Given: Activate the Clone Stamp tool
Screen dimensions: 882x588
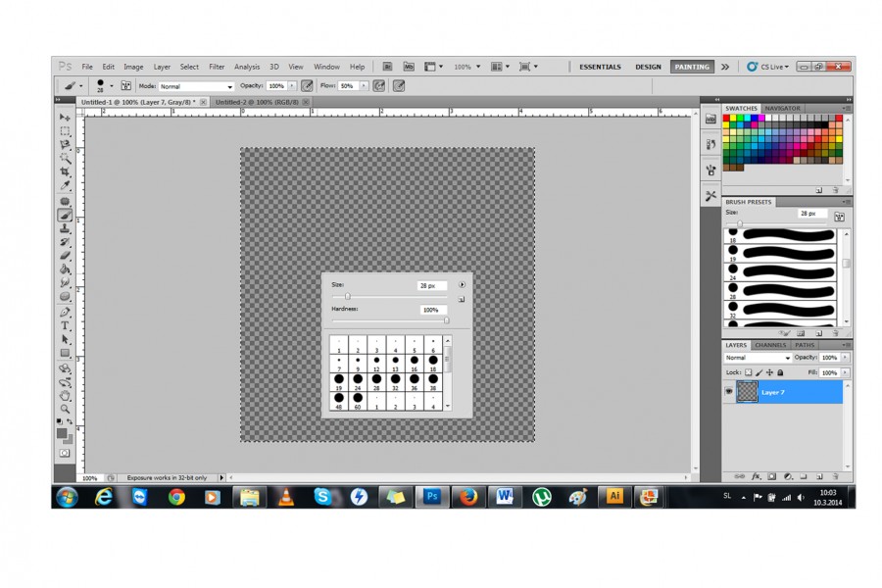Looking at the screenshot, I should pyautogui.click(x=66, y=227).
